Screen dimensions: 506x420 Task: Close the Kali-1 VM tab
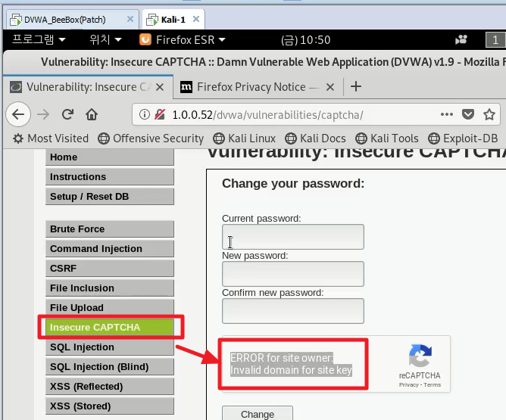click(196, 20)
